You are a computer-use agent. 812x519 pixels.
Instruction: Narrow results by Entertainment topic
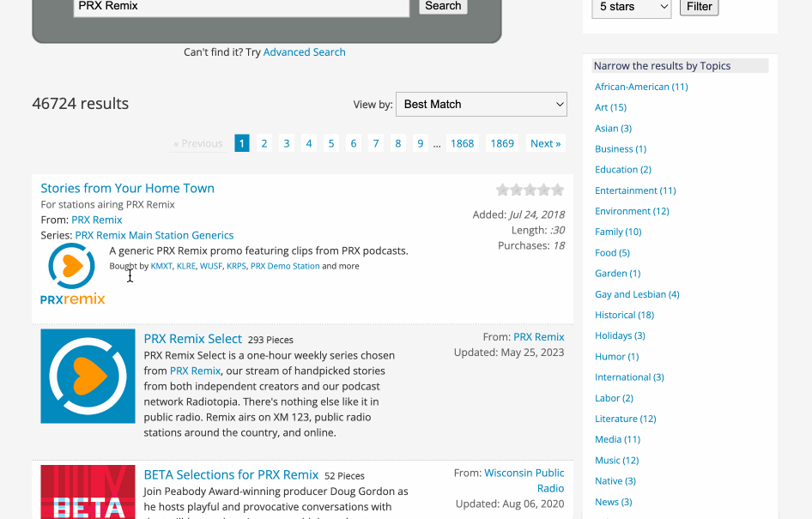[635, 190]
